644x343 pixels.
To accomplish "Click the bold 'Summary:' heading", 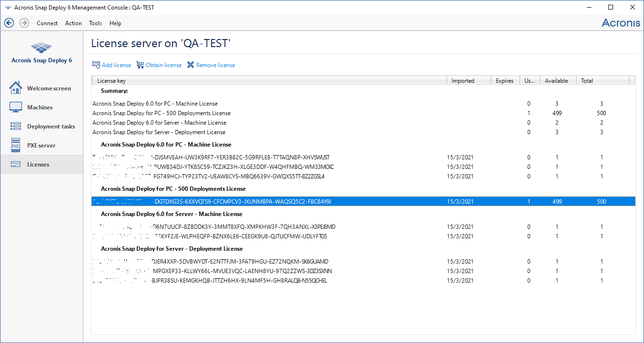I will 114,91.
